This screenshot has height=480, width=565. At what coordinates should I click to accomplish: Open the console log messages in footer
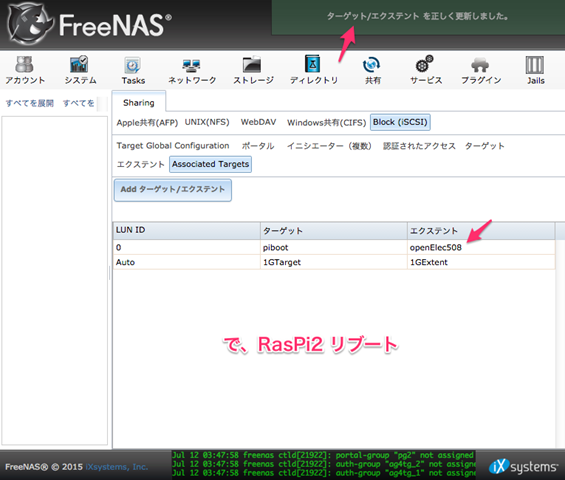tap(323, 465)
